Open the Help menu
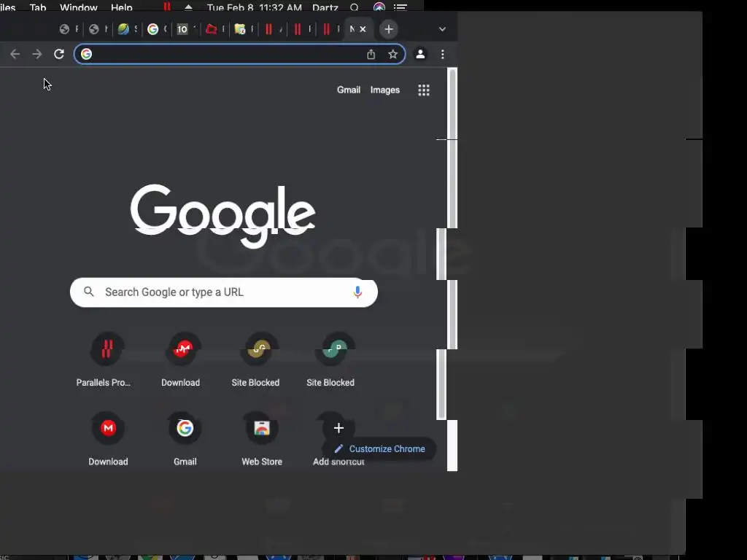747x560 pixels. (x=122, y=7)
